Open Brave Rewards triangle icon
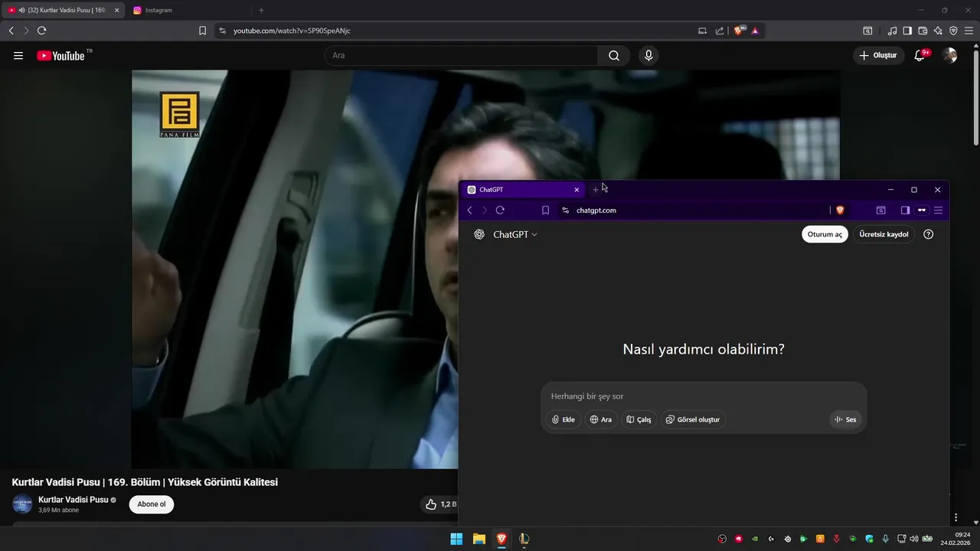Viewport: 980px width, 551px height. click(x=755, y=31)
